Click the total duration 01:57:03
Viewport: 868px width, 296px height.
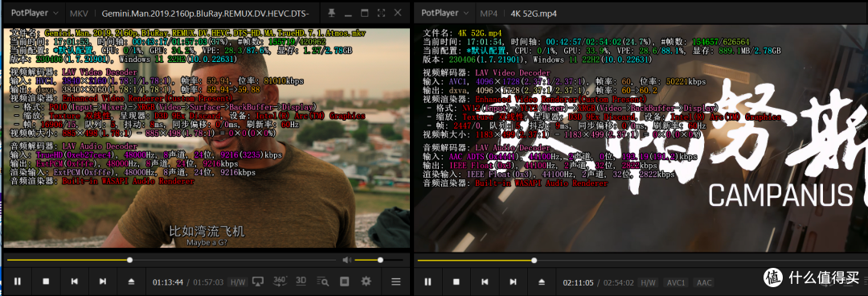point(208,282)
